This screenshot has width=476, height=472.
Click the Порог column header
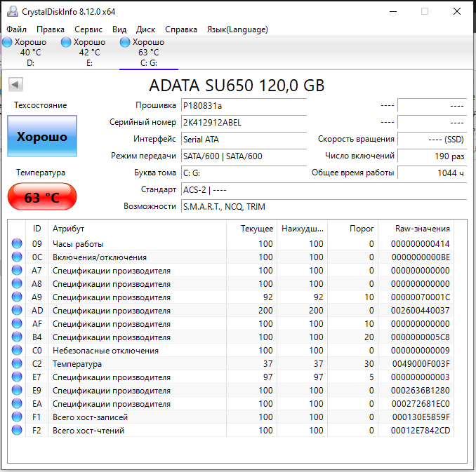[352, 229]
